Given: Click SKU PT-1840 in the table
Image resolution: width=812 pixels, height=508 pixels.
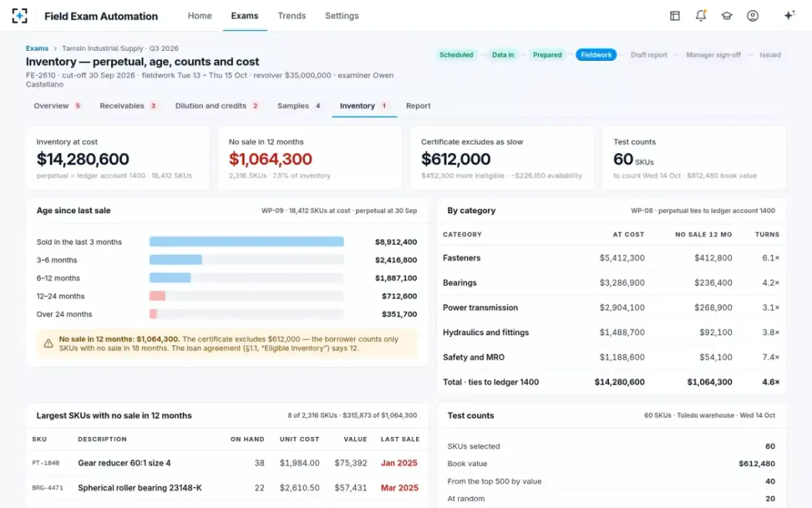Looking at the screenshot, I should point(46,463).
